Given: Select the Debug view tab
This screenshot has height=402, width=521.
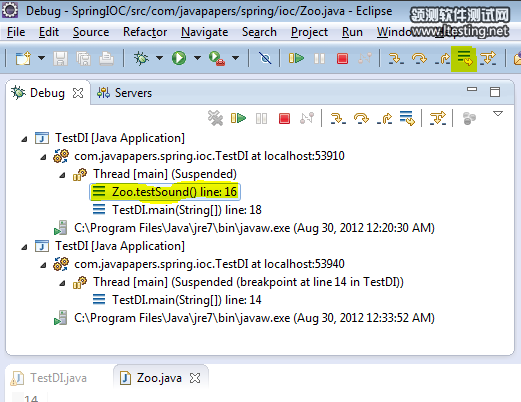Looking at the screenshot, I should pyautogui.click(x=47, y=93).
